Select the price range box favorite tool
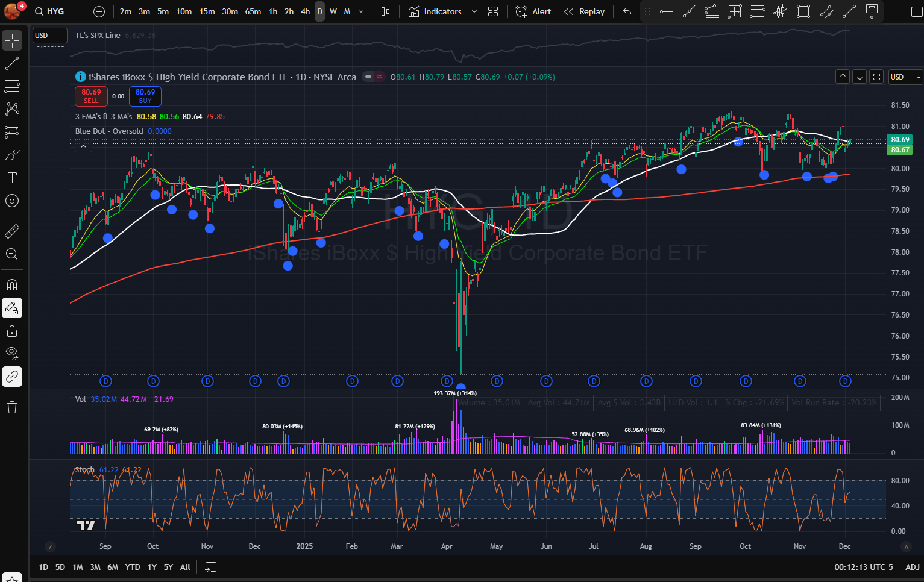The image size is (924, 582). pyautogui.click(x=735, y=11)
